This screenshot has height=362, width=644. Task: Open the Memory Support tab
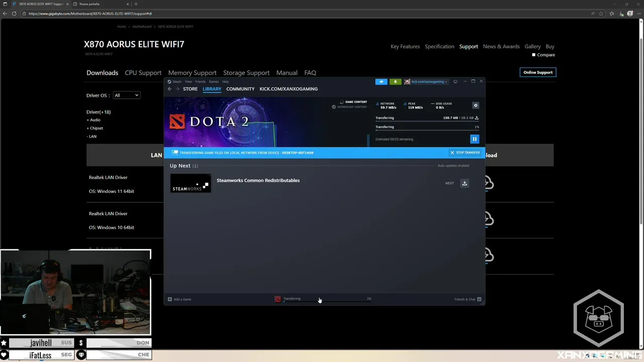click(x=192, y=73)
